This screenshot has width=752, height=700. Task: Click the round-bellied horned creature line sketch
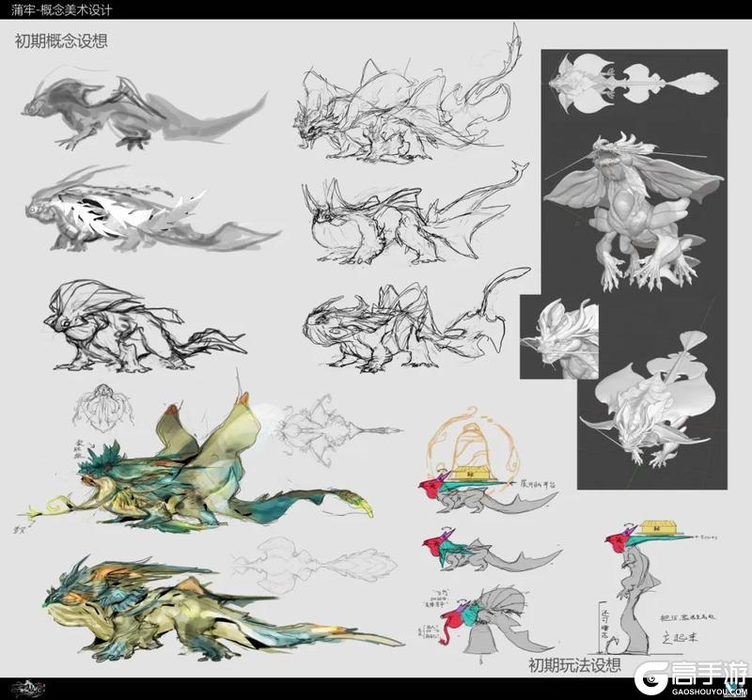click(x=413, y=218)
